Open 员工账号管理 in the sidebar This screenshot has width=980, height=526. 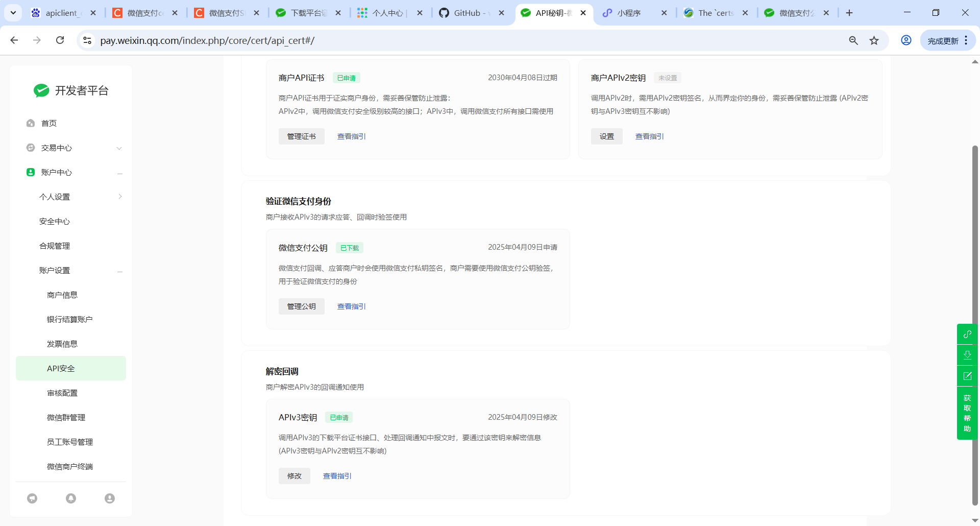70,442
